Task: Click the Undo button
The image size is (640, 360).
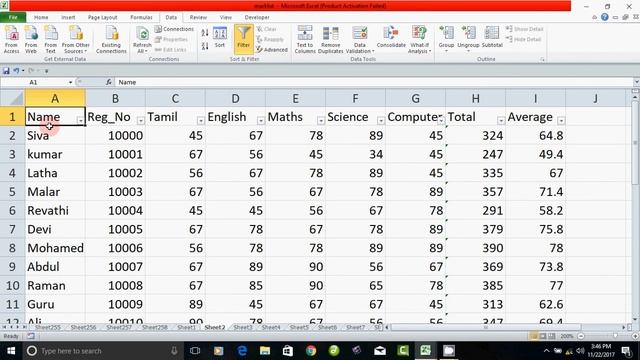Action: point(16,71)
